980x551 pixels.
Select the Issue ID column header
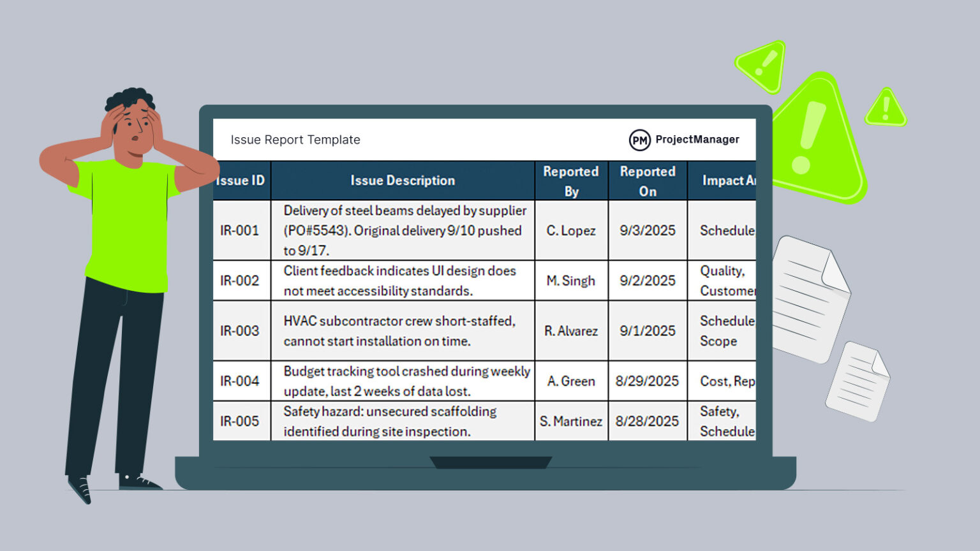[x=241, y=180]
